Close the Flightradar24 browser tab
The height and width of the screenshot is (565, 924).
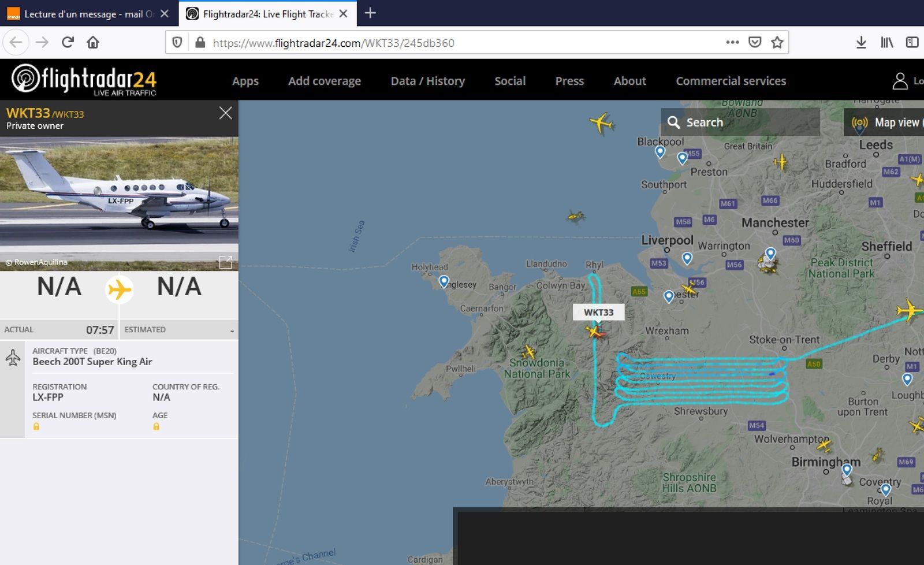point(344,14)
